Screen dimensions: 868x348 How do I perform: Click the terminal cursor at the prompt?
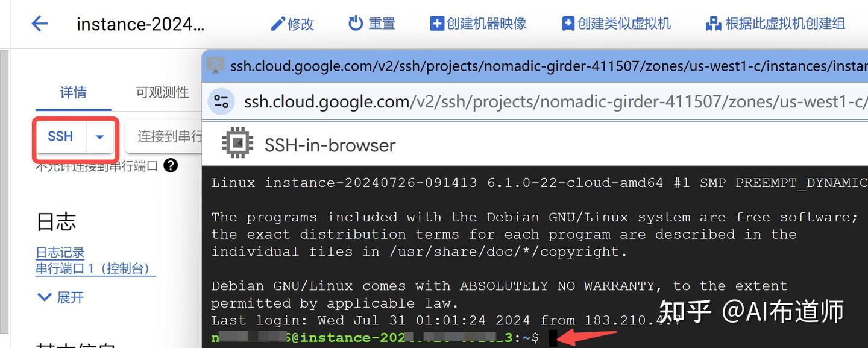553,338
